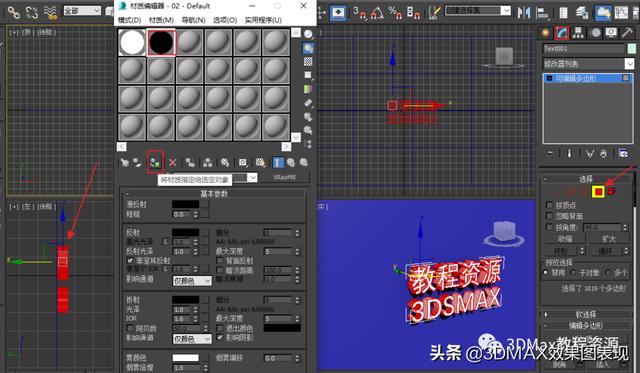
Task: Click Remove Modifier from Stack icon
Action: (x=603, y=153)
